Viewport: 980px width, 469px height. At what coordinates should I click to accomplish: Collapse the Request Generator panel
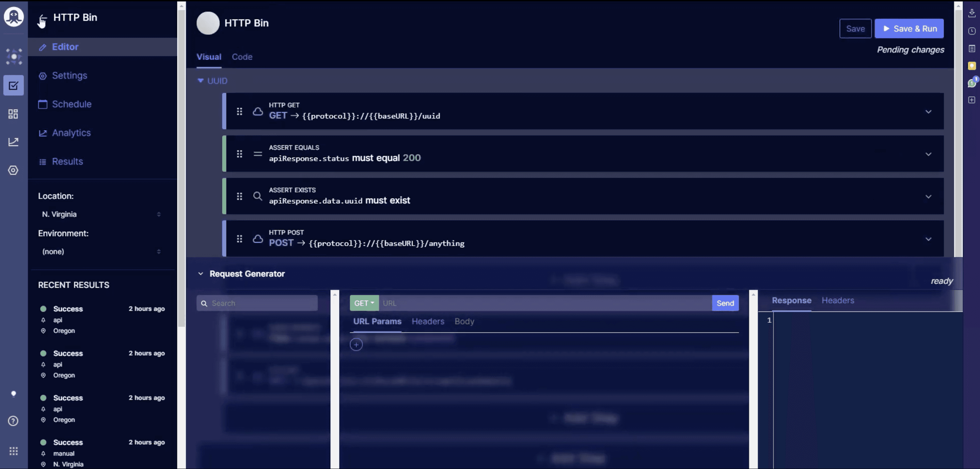click(201, 274)
